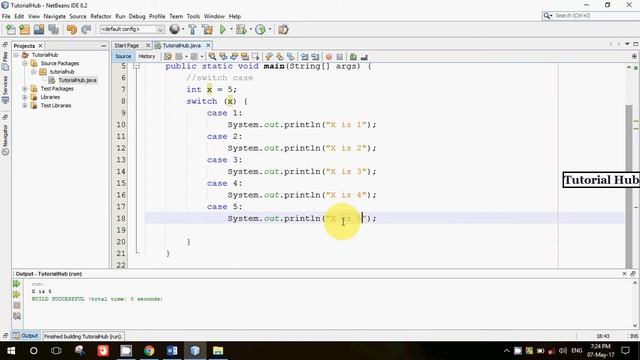Click the Shift Line Right icon
640x360 pixels.
coord(315,57)
